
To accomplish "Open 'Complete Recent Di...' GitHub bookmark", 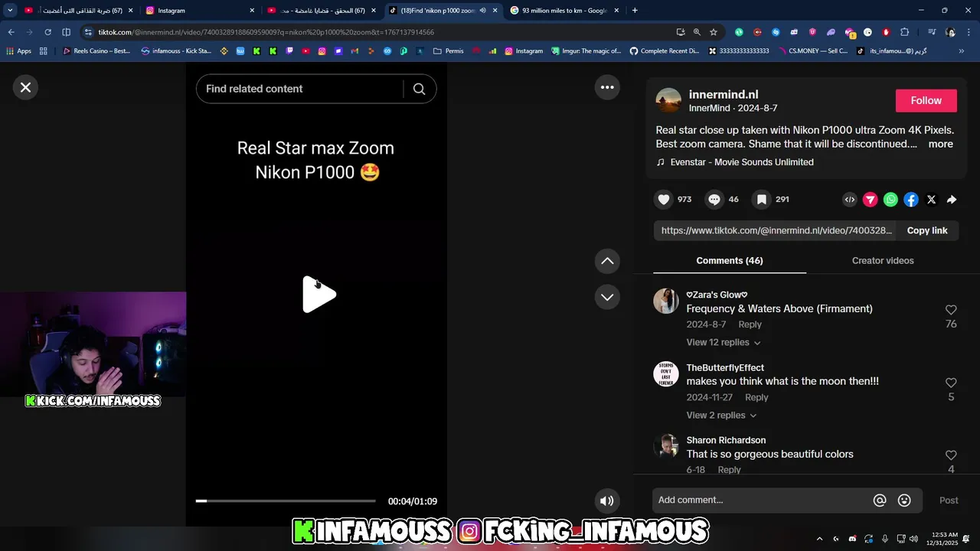I will (x=664, y=51).
